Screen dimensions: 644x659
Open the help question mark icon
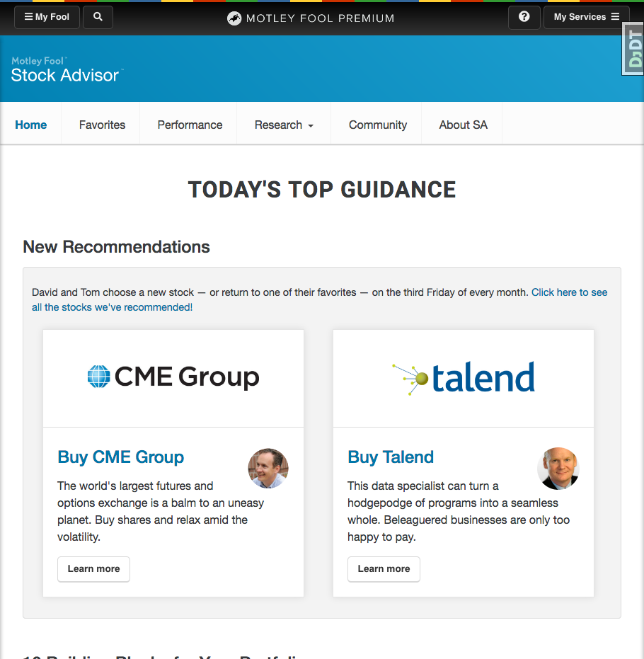[x=524, y=17]
